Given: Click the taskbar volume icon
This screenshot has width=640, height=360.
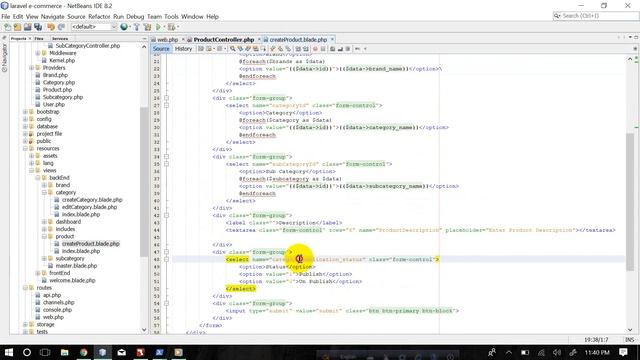Looking at the screenshot, I should click(557, 352).
